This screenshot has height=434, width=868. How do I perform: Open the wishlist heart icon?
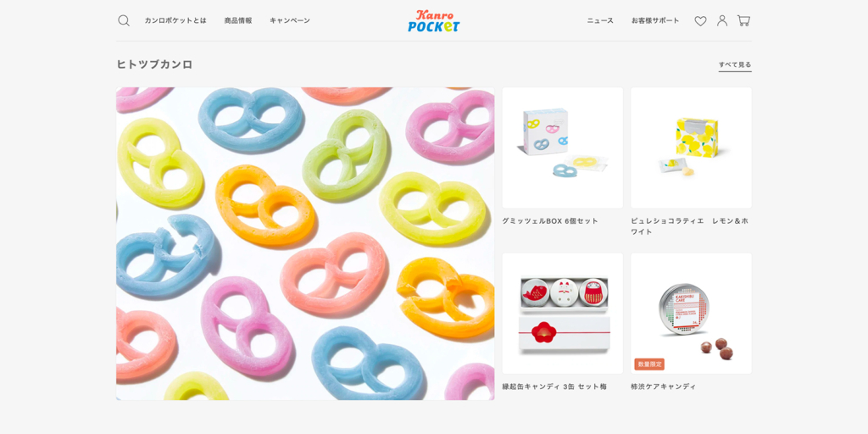coord(700,21)
